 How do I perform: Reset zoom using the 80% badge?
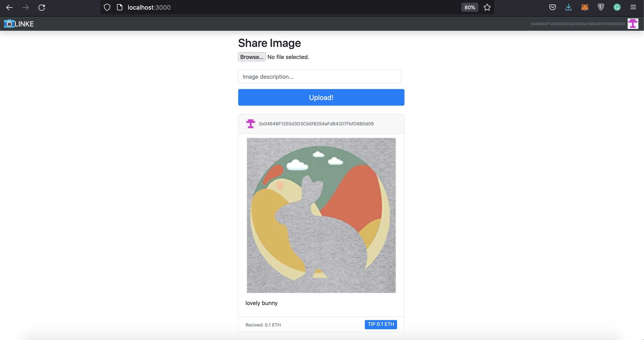(469, 7)
